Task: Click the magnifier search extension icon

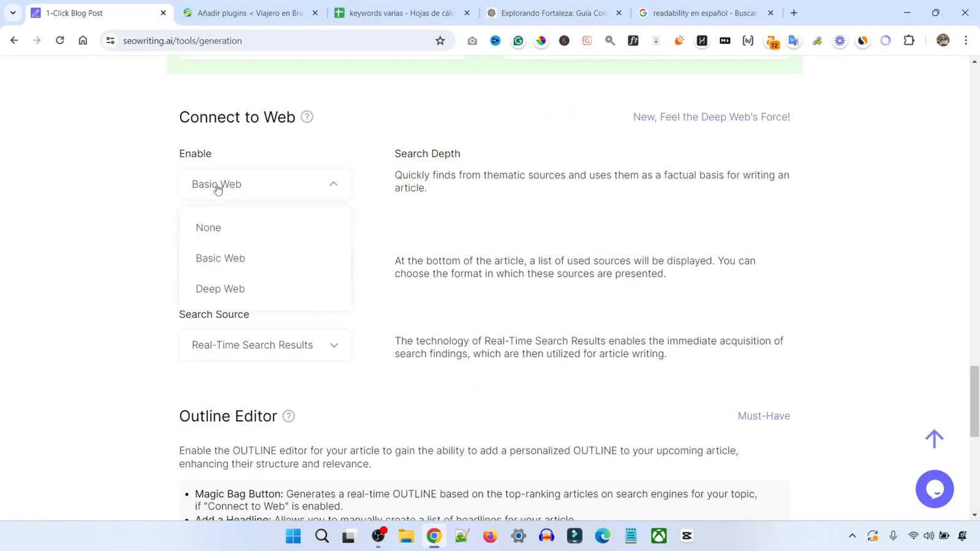Action: coord(609,40)
